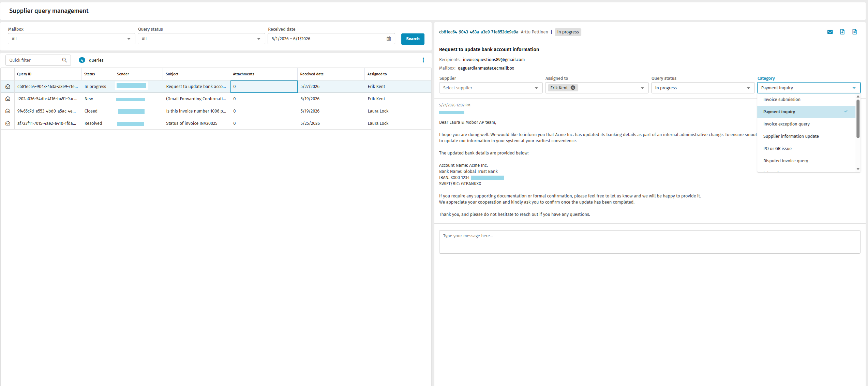Click Laura Lock in the Closed row
Image resolution: width=868 pixels, height=386 pixels.
[x=378, y=111]
